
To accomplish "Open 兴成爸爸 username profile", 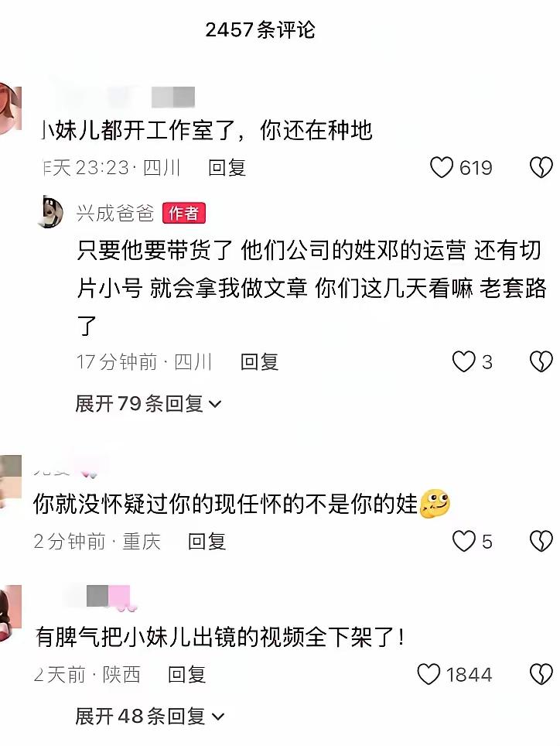I will pos(115,213).
